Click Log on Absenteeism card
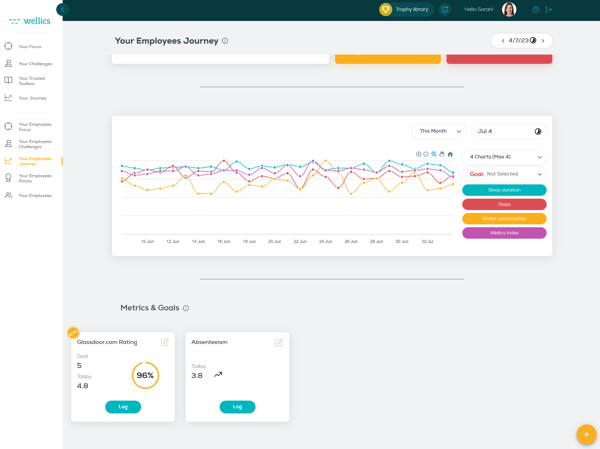The width and height of the screenshot is (600, 449). click(x=237, y=407)
